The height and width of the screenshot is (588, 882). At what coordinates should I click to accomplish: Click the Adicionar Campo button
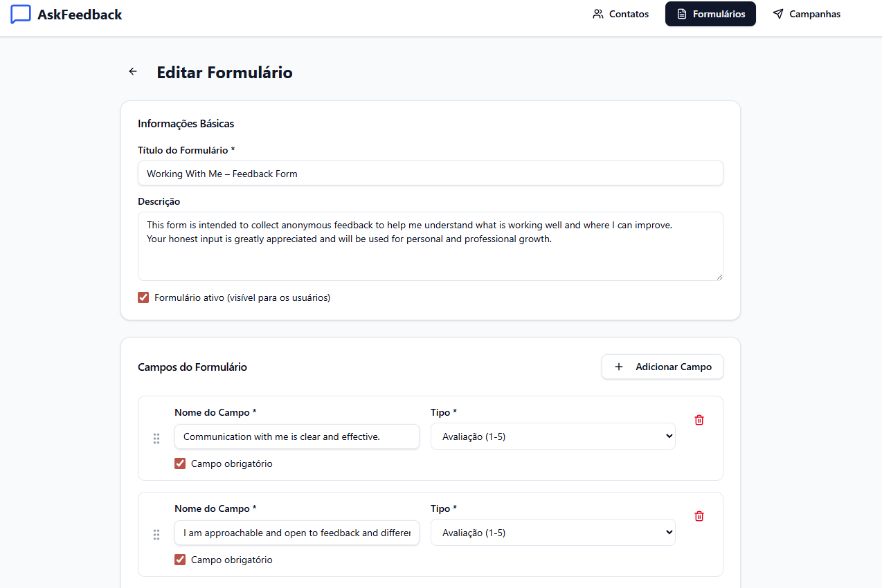662,367
